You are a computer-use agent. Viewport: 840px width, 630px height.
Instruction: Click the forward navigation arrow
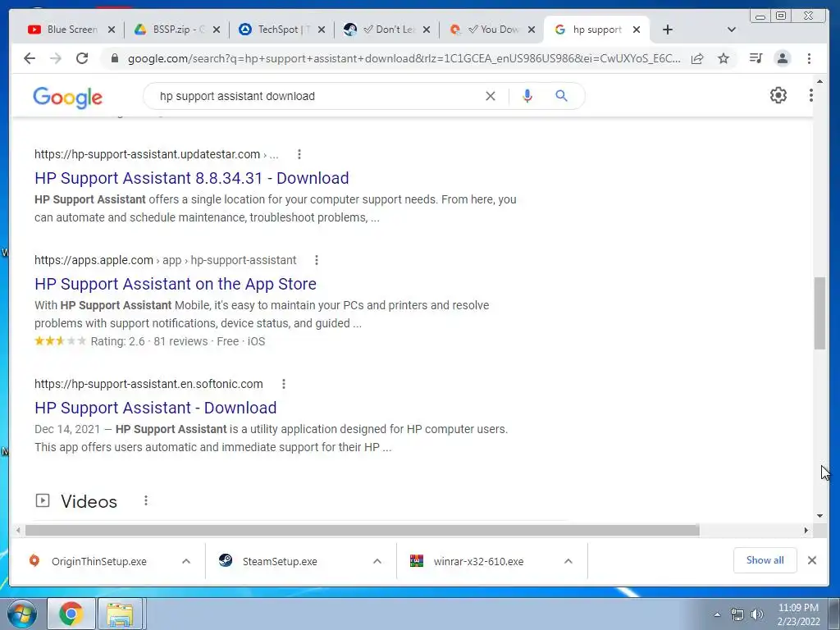click(56, 58)
